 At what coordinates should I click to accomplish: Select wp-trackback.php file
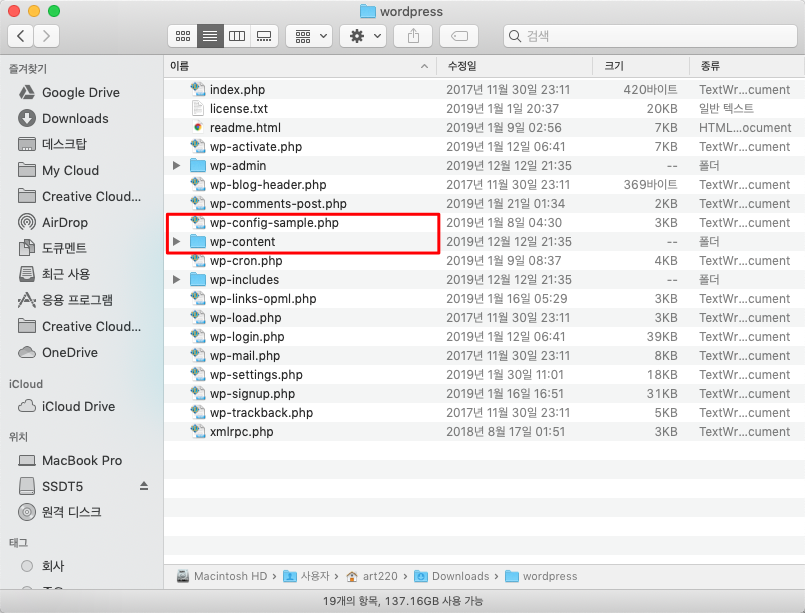(x=261, y=413)
